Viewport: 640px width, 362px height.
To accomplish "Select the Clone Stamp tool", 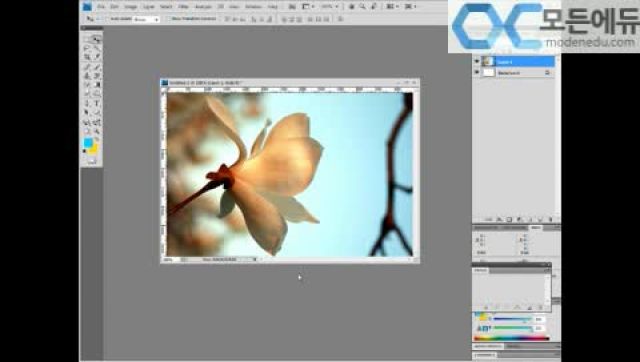I will pyautogui.click(x=87, y=75).
